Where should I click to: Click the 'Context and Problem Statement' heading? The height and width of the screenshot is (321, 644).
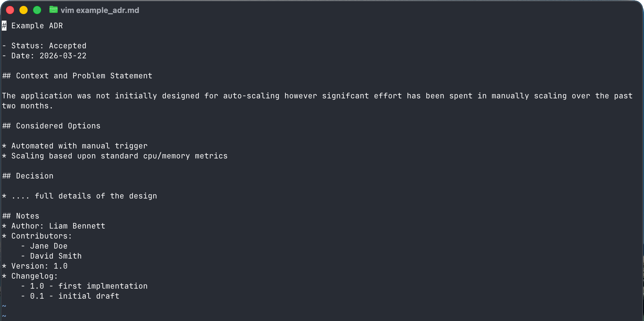(77, 76)
